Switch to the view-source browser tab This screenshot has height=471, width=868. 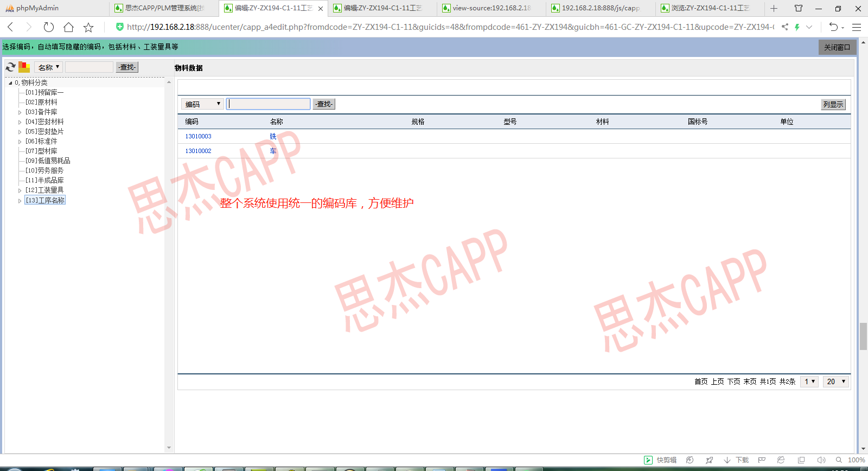pyautogui.click(x=491, y=8)
